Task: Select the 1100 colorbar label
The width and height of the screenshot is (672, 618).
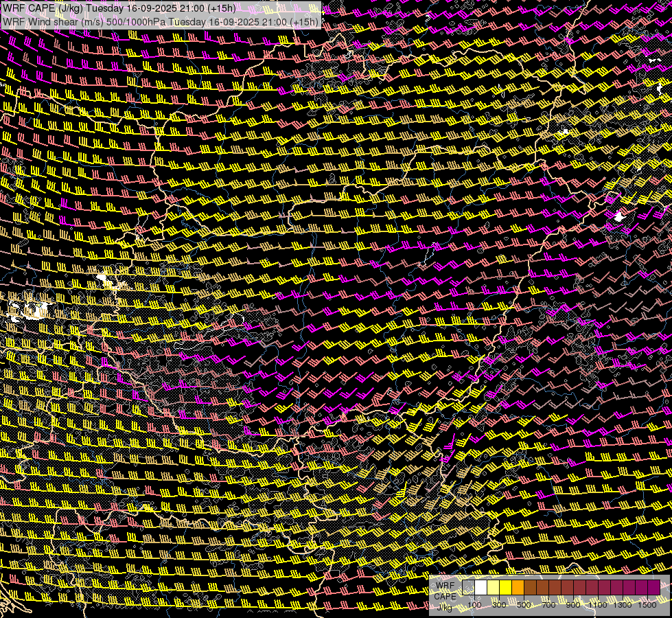Action: [x=598, y=605]
